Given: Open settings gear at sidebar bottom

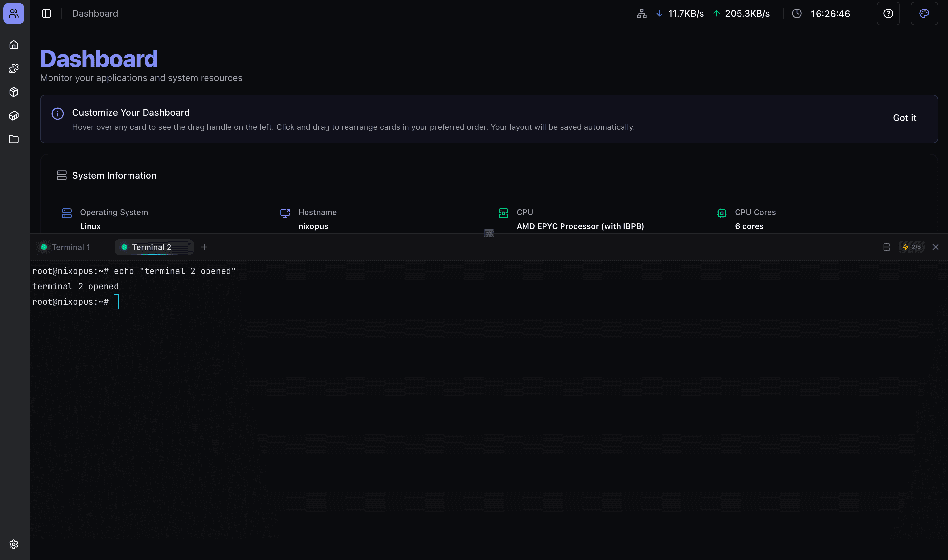Looking at the screenshot, I should [14, 544].
